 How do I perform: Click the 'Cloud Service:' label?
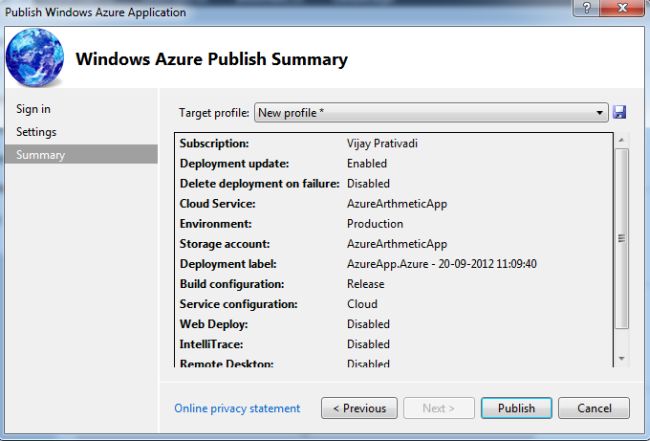(218, 204)
